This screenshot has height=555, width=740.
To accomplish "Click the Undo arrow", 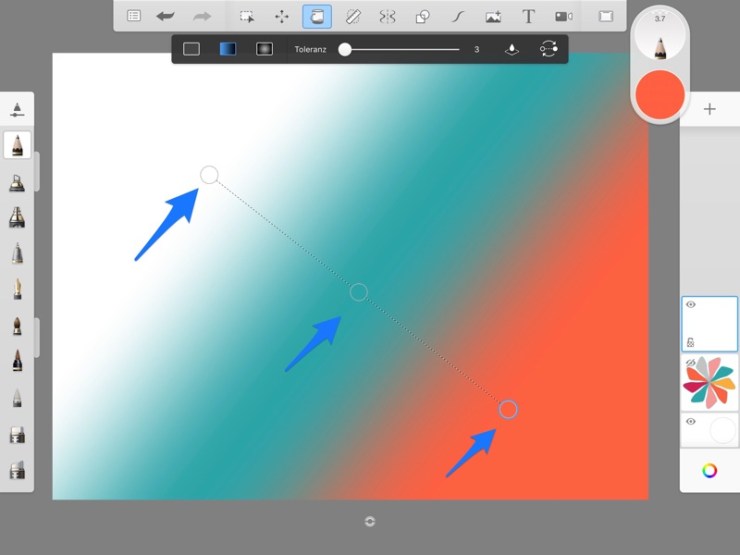I will pos(165,16).
